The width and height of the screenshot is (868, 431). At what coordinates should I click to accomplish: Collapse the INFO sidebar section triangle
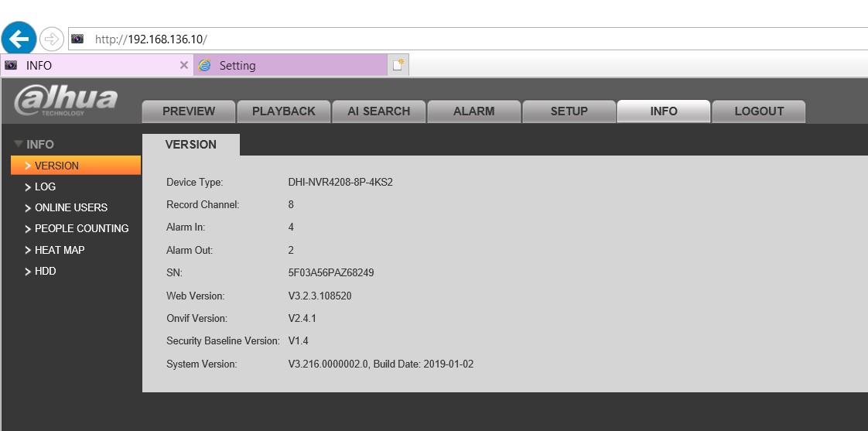click(19, 144)
